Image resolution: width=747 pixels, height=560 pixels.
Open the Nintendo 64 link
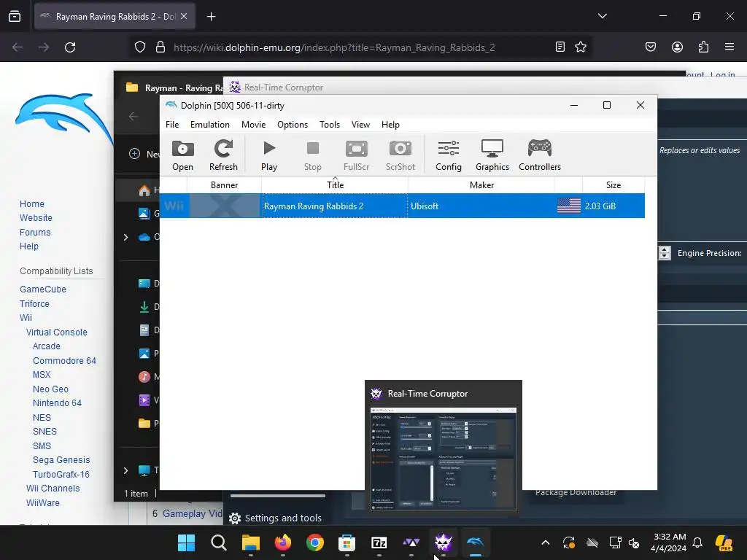click(57, 402)
